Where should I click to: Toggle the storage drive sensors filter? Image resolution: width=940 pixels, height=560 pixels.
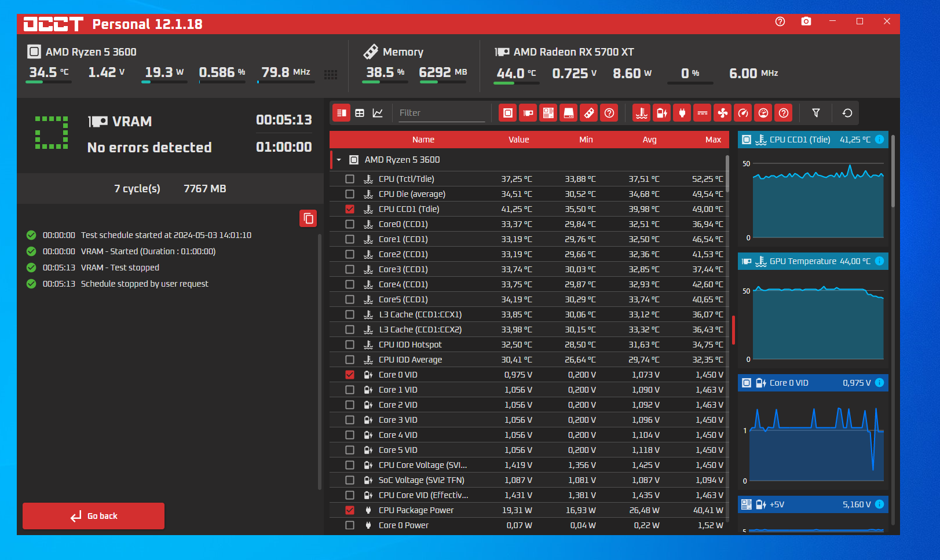pos(569,113)
